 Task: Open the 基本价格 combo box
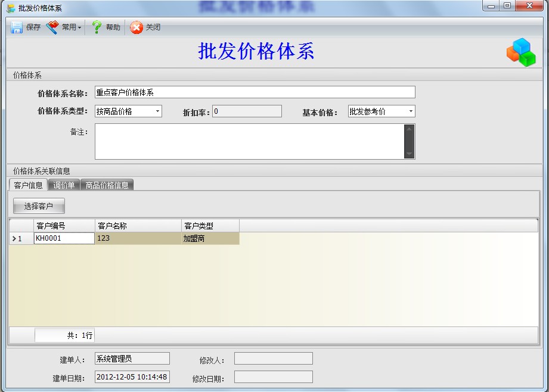click(x=381, y=111)
